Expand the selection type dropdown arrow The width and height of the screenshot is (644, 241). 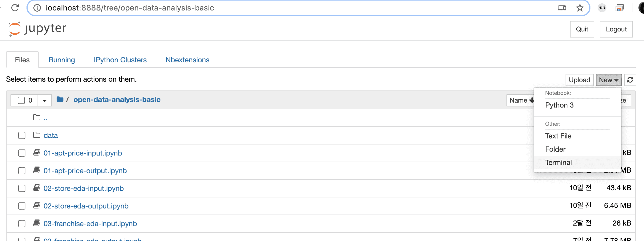[x=44, y=100]
